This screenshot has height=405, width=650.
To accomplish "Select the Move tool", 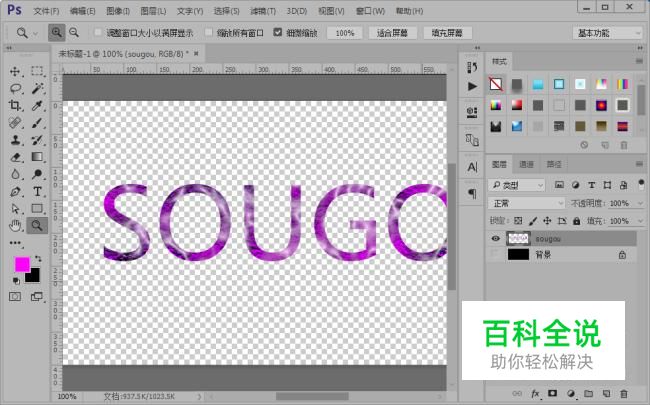I will click(15, 71).
